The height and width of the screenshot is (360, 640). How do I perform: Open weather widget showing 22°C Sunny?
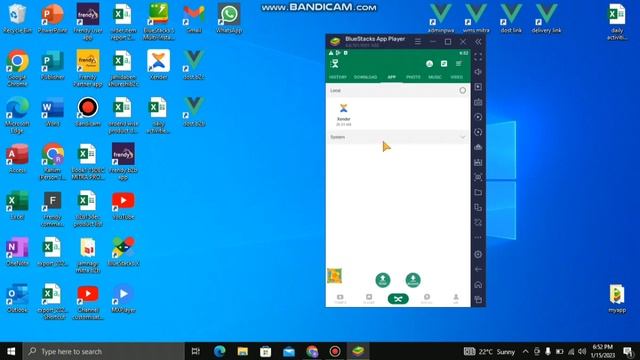(x=490, y=351)
